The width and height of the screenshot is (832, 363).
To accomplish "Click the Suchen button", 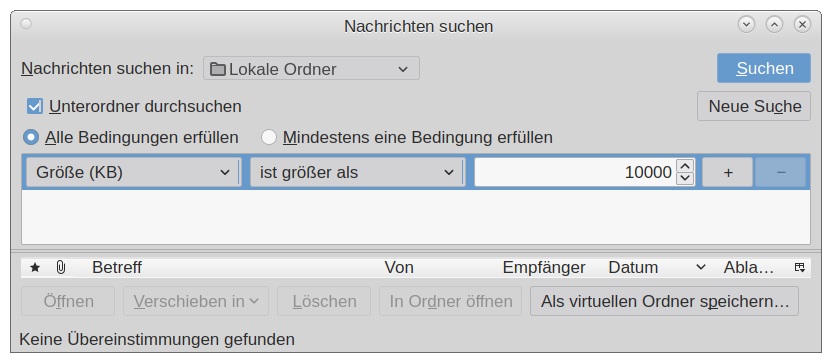I will 764,68.
